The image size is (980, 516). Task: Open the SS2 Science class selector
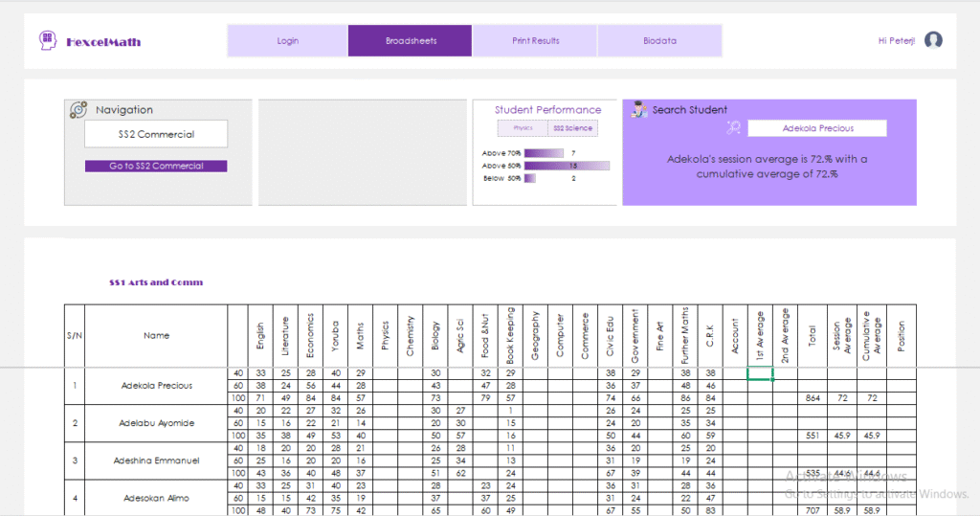(x=572, y=128)
